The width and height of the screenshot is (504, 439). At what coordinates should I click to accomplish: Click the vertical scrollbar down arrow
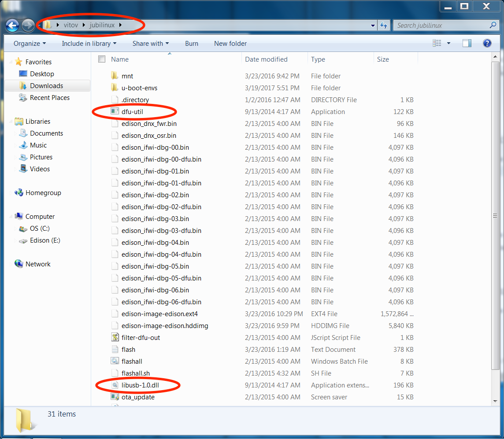pos(495,401)
